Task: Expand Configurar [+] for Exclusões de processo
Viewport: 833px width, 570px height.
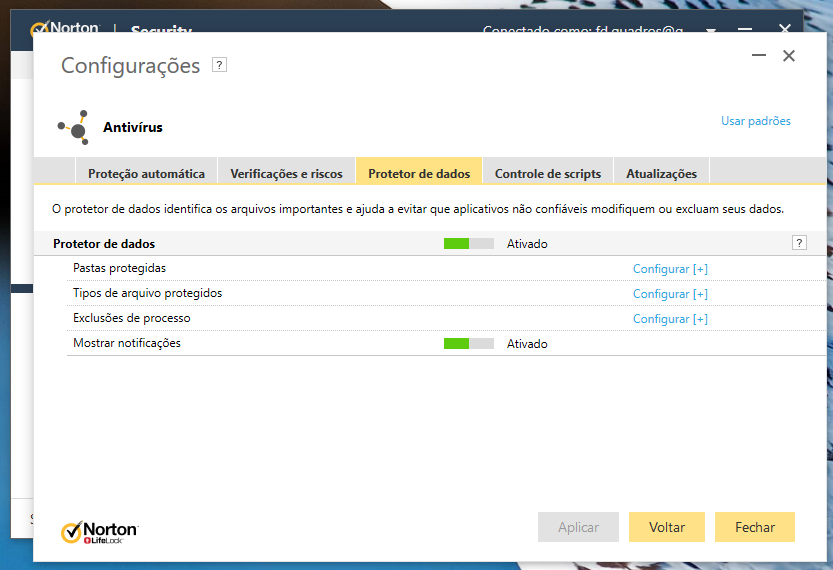Action: (670, 319)
